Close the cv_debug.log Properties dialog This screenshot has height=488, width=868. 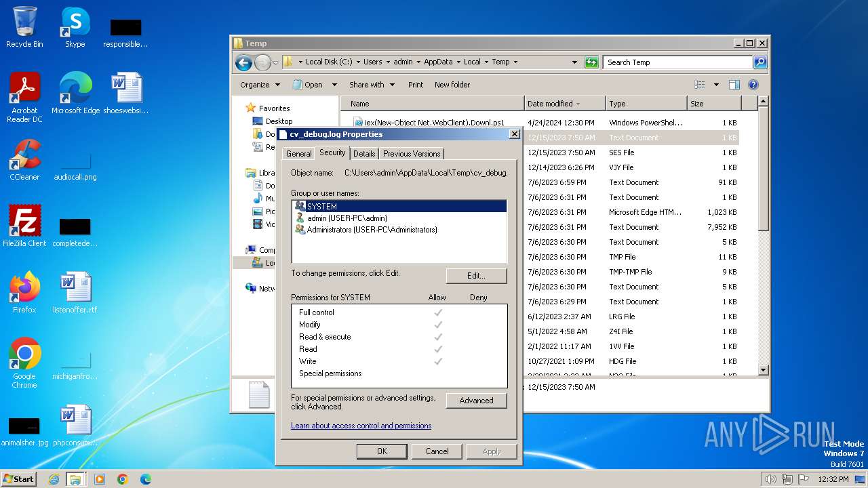click(514, 134)
